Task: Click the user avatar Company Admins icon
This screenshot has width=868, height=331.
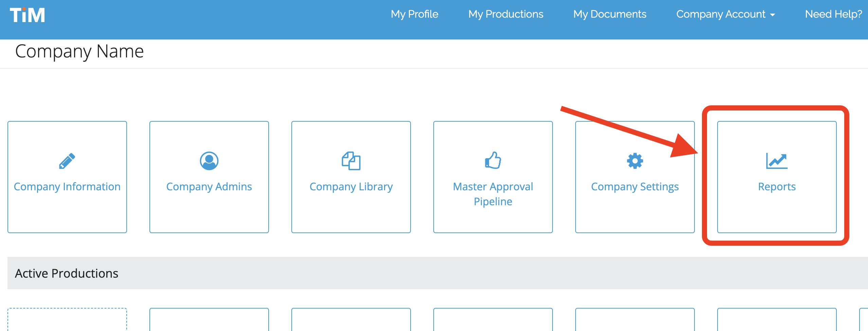Action: coord(209,161)
